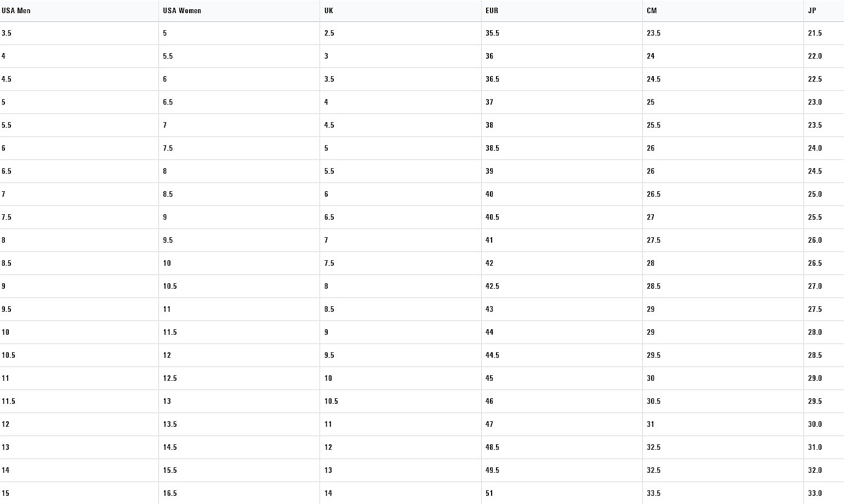Image resolution: width=844 pixels, height=504 pixels.
Task: Select the UK column header
Action: tap(400, 11)
